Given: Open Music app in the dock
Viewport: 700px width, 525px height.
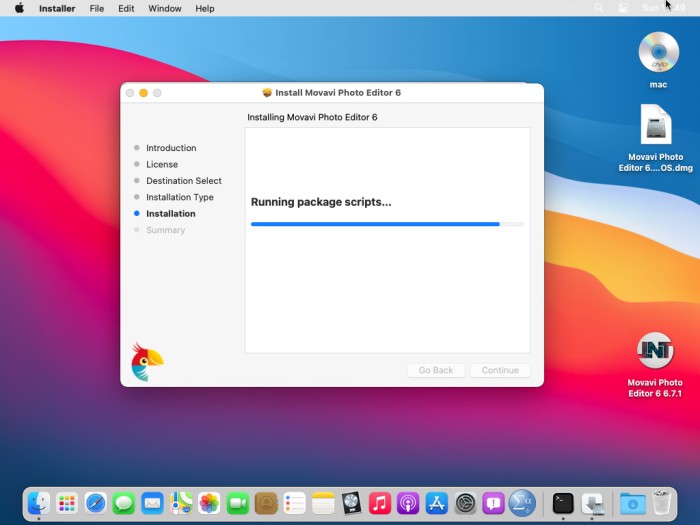Looking at the screenshot, I should pos(379,504).
